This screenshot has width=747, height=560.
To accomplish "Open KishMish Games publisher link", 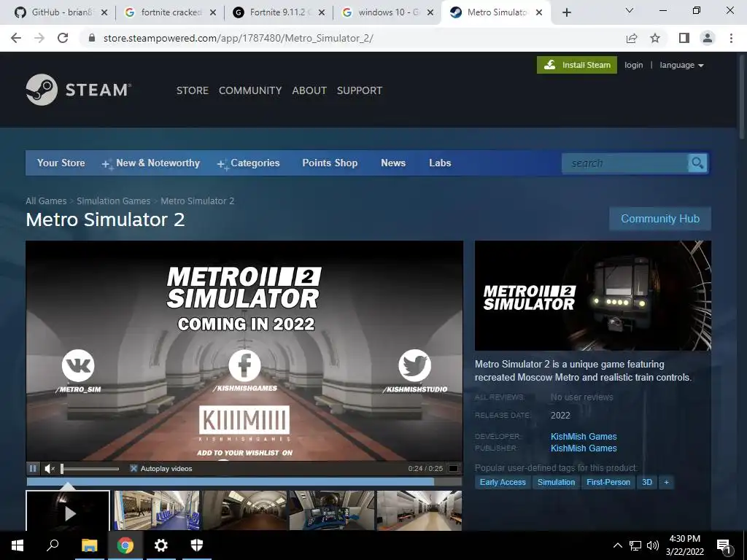I will click(584, 448).
